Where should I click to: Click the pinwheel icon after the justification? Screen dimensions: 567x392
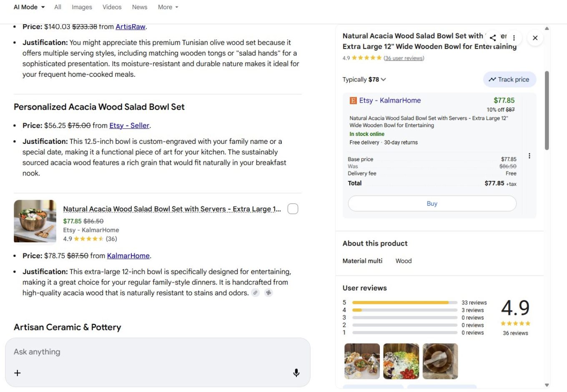(x=268, y=293)
